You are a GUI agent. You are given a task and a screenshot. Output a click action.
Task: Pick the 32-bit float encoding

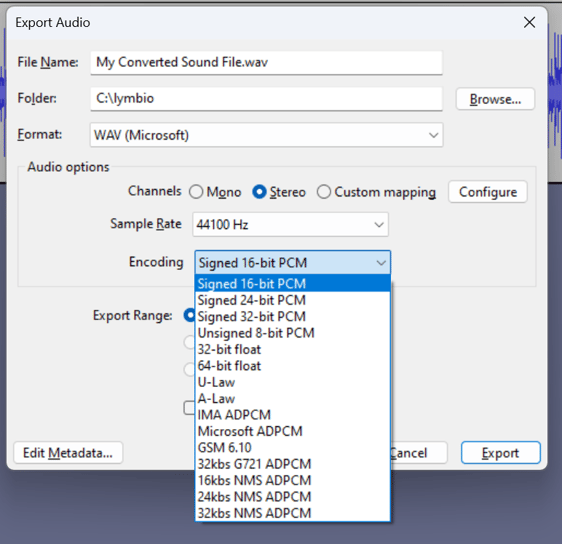click(292, 349)
